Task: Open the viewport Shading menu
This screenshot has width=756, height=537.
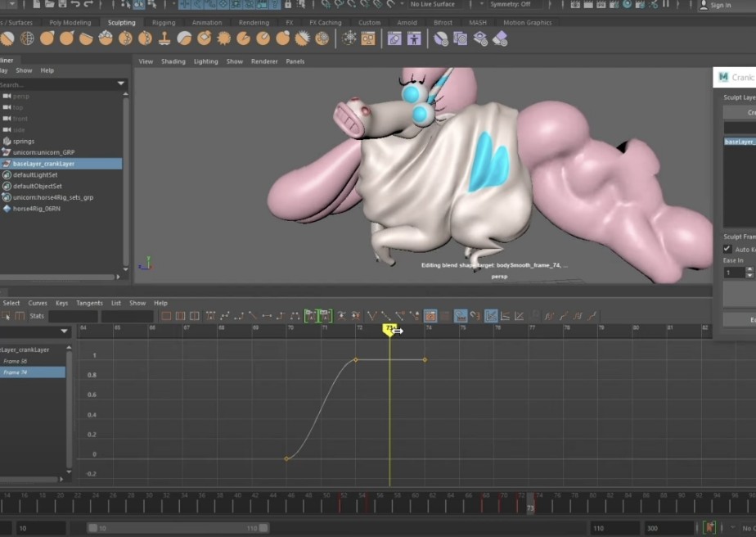Action: tap(173, 61)
